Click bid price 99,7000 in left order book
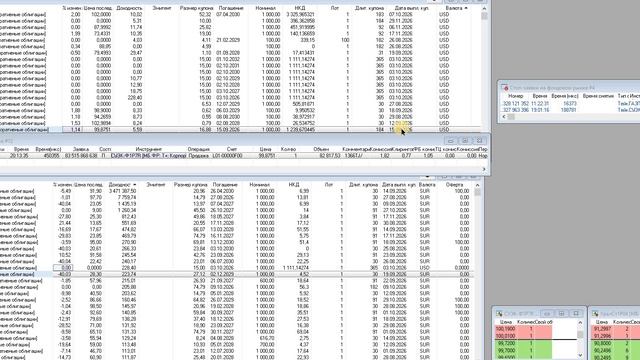The width and height of the screenshot is (640, 360). click(506, 351)
